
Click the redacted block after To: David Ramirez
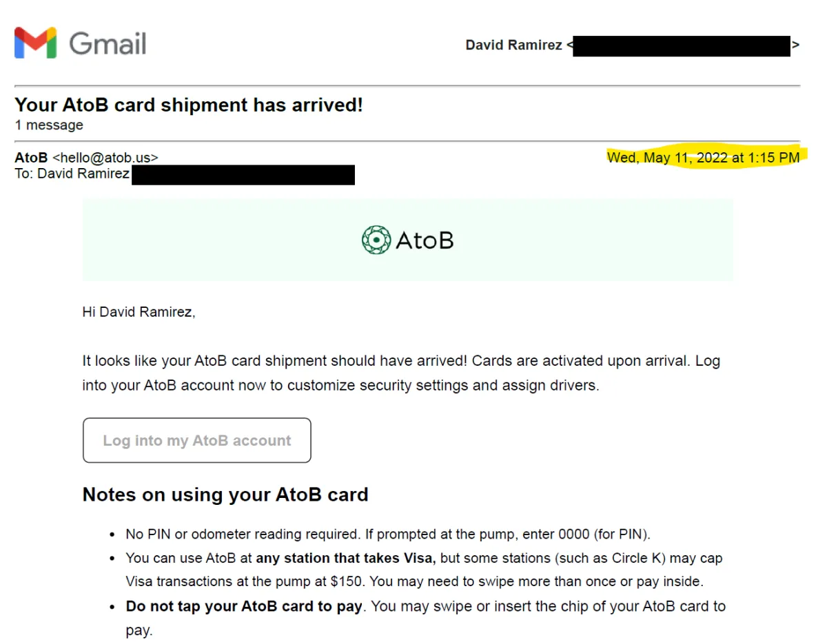pos(243,175)
